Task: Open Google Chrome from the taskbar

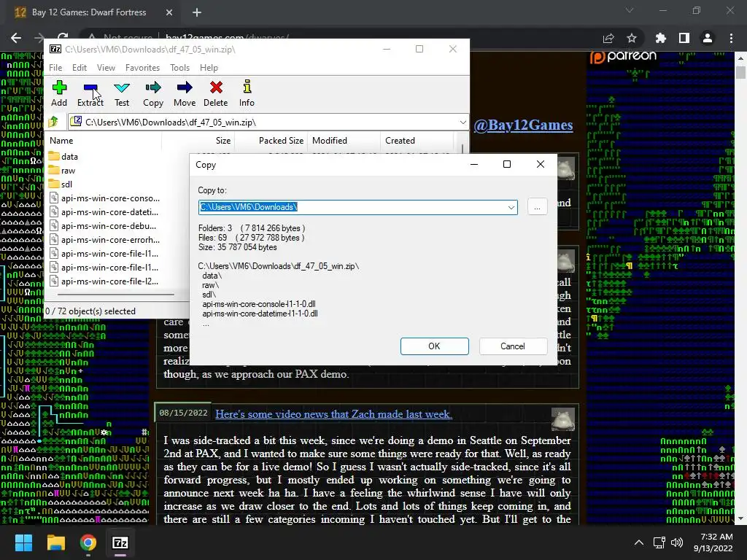Action: coord(88,542)
